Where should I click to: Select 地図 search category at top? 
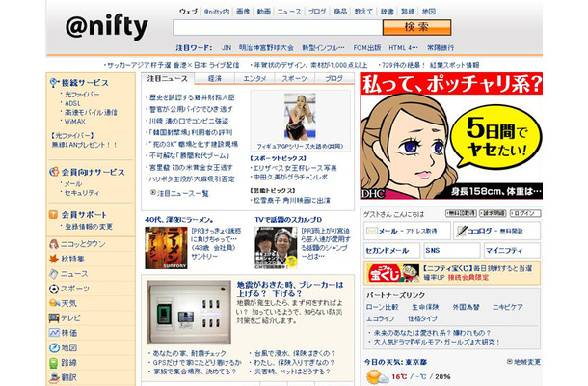429,12
